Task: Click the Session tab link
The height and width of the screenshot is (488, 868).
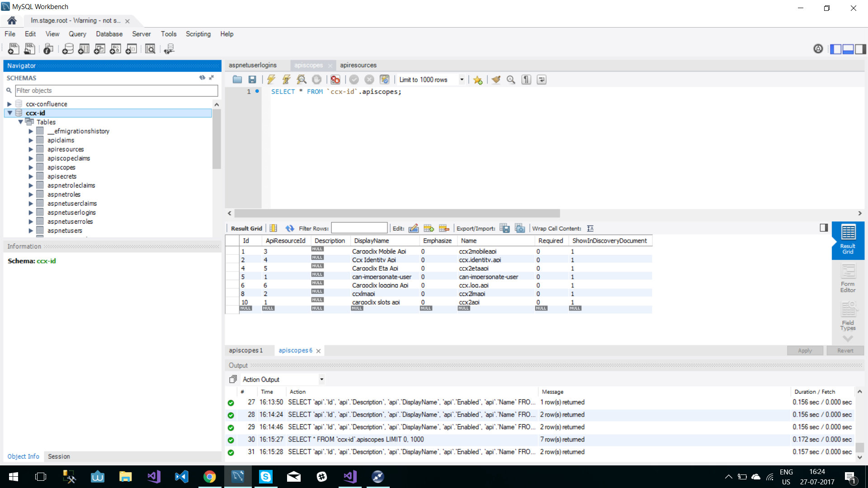Action: 59,456
